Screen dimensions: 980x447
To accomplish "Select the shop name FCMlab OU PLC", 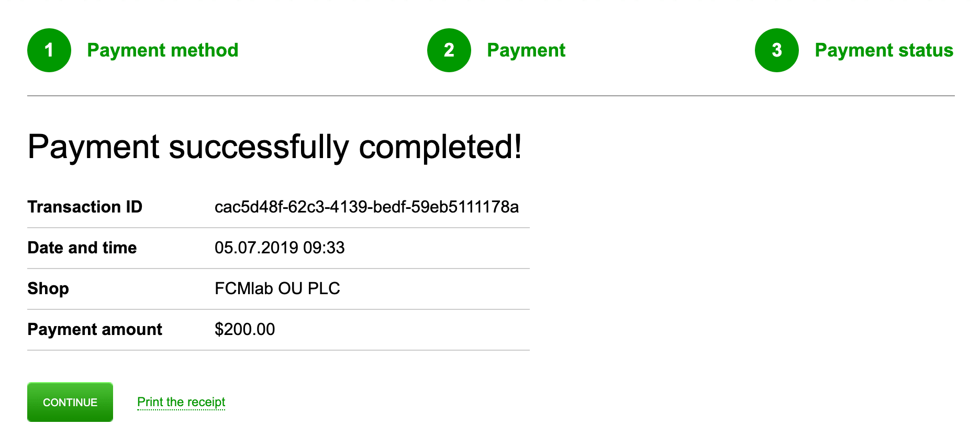I will pos(277,288).
